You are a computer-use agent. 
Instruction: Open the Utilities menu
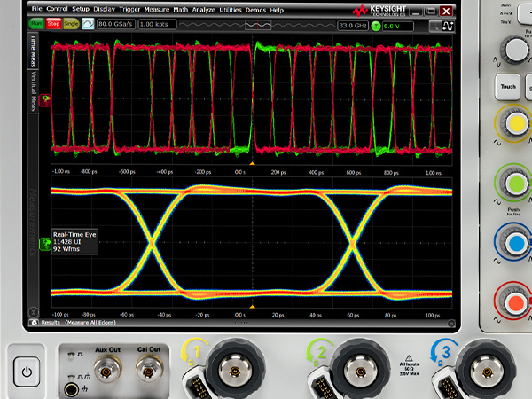tap(231, 10)
